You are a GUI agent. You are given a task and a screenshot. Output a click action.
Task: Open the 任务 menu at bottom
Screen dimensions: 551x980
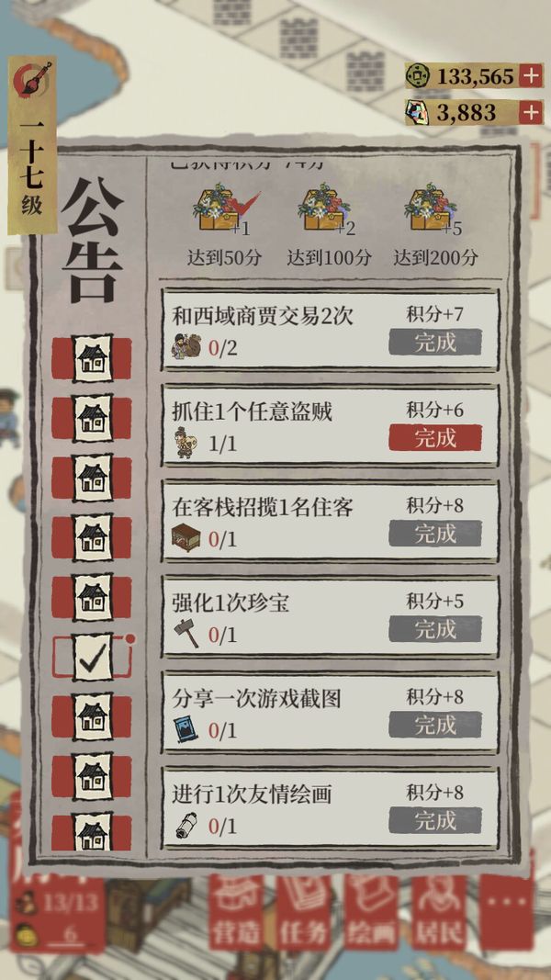302,912
